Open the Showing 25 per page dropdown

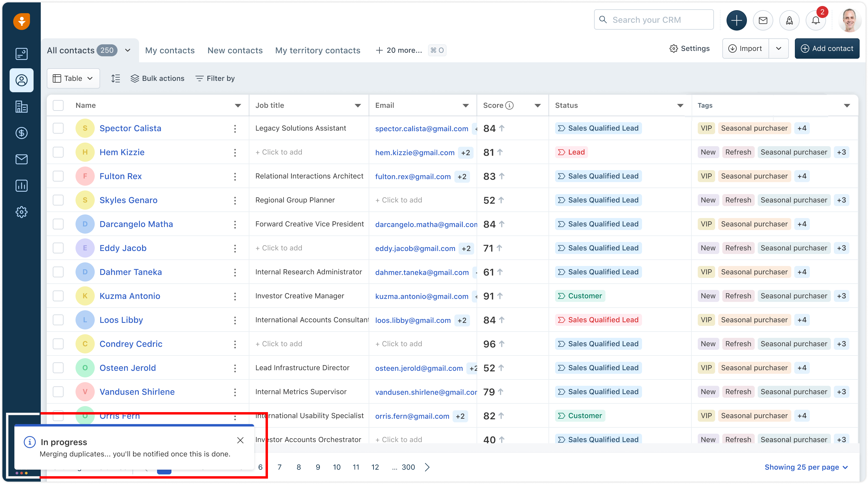(806, 467)
